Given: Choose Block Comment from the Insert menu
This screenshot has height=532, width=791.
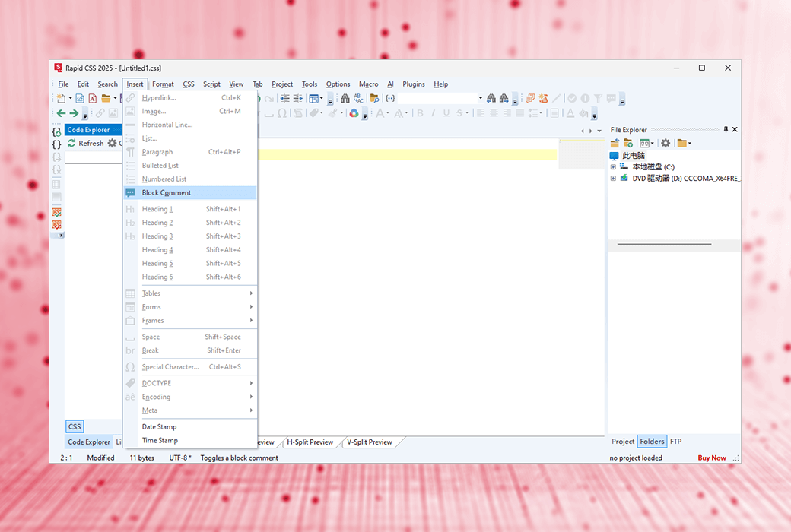Looking at the screenshot, I should click(x=190, y=192).
